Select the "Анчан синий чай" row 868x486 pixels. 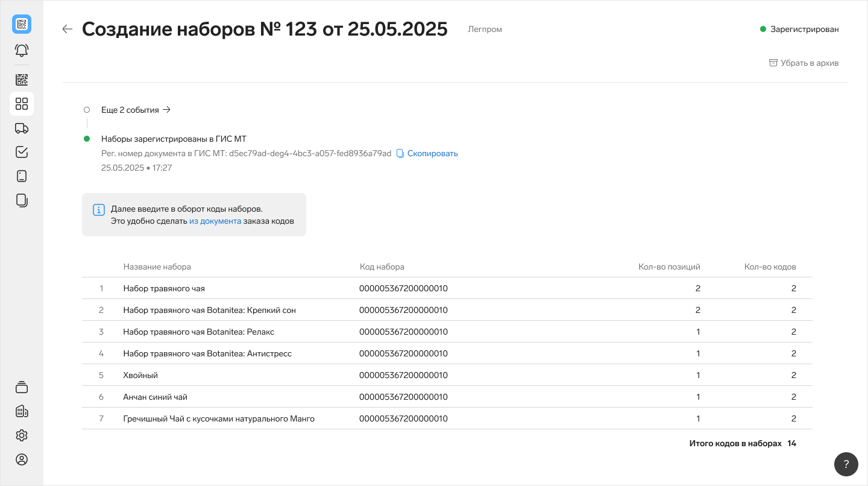coord(155,397)
